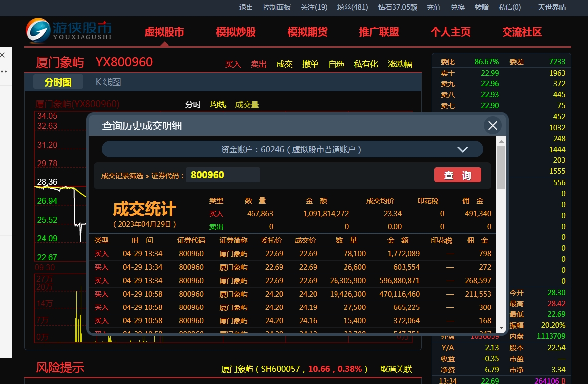Expand the 资金账户 60246 dropdown
Viewport: 588px width, 384px height.
tap(292, 149)
